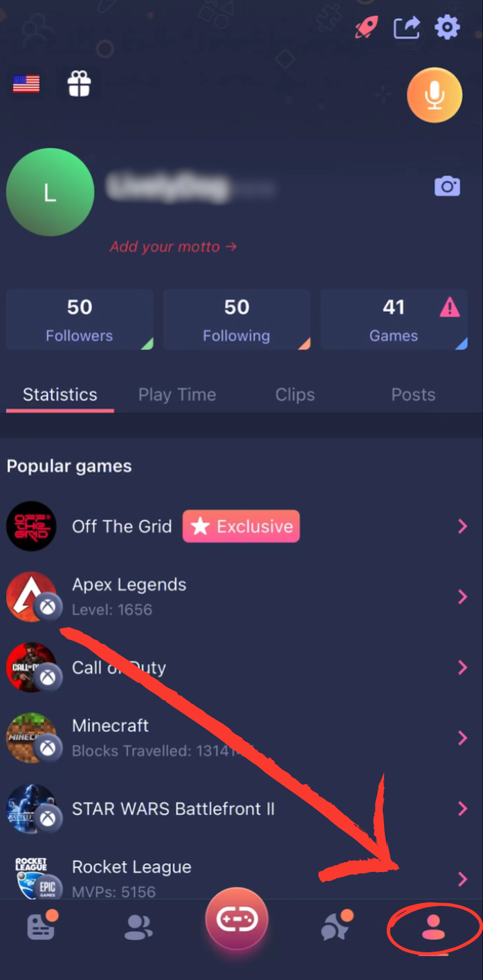
Task: Tap the green L profile avatar
Action: pyautogui.click(x=50, y=193)
